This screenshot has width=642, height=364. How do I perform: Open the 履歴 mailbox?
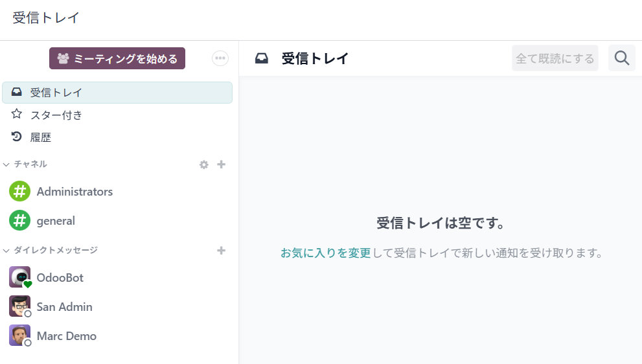click(41, 137)
